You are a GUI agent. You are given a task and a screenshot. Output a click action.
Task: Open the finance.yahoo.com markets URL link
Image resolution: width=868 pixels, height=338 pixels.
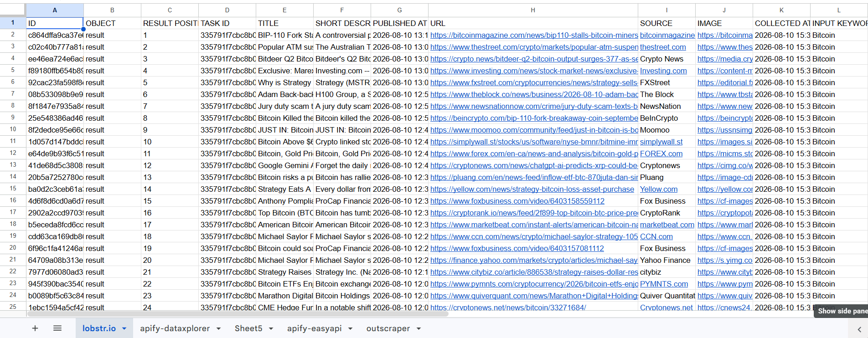pos(534,260)
